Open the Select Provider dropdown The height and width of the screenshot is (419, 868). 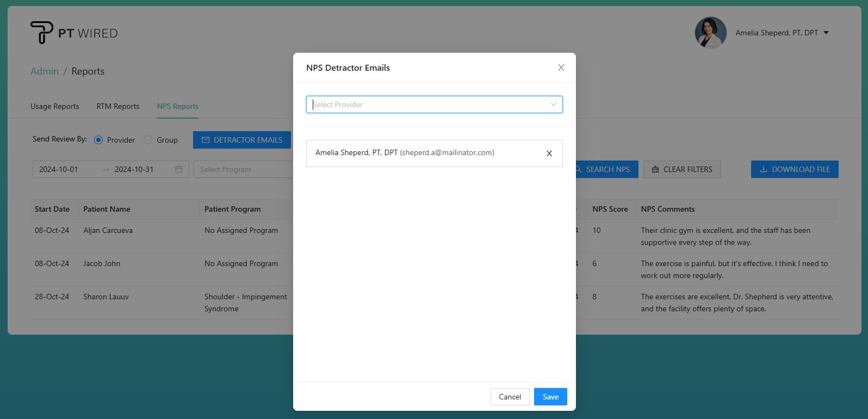coord(434,104)
